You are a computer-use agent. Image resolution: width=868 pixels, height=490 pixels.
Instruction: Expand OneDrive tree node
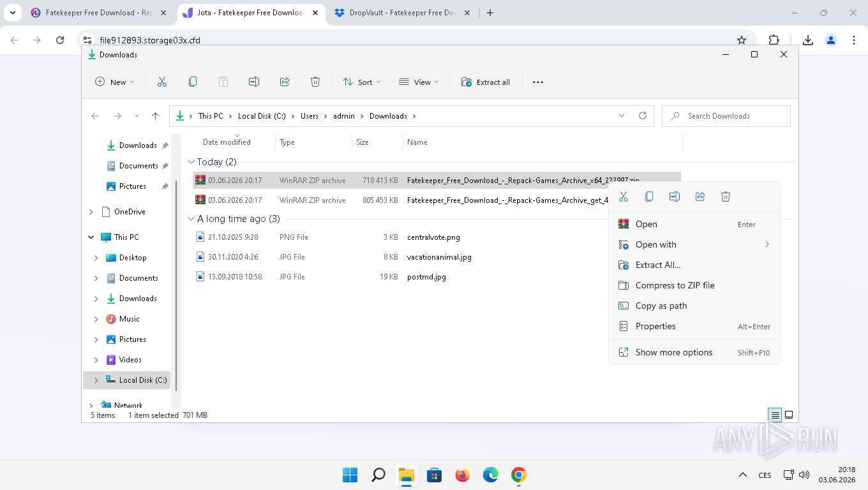pyautogui.click(x=91, y=212)
